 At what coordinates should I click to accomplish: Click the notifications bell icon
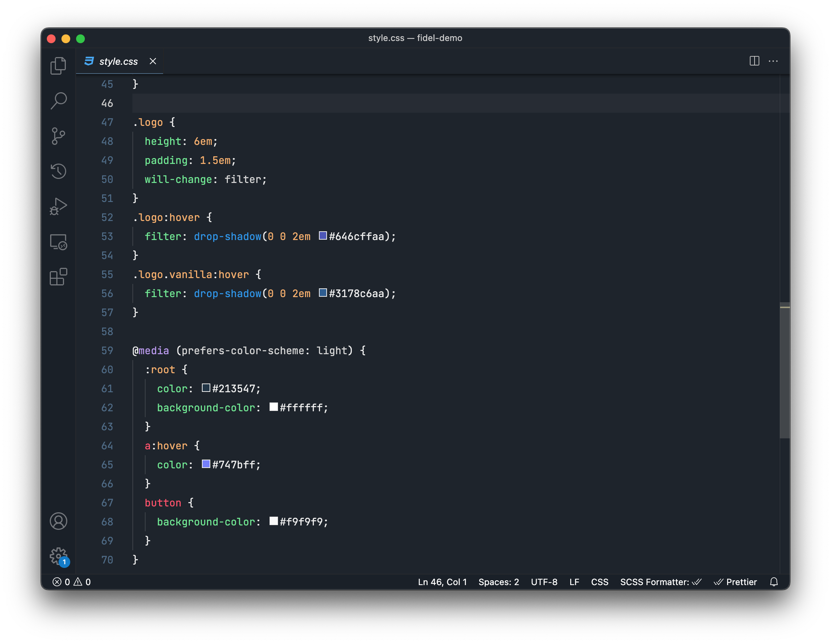coord(774,582)
